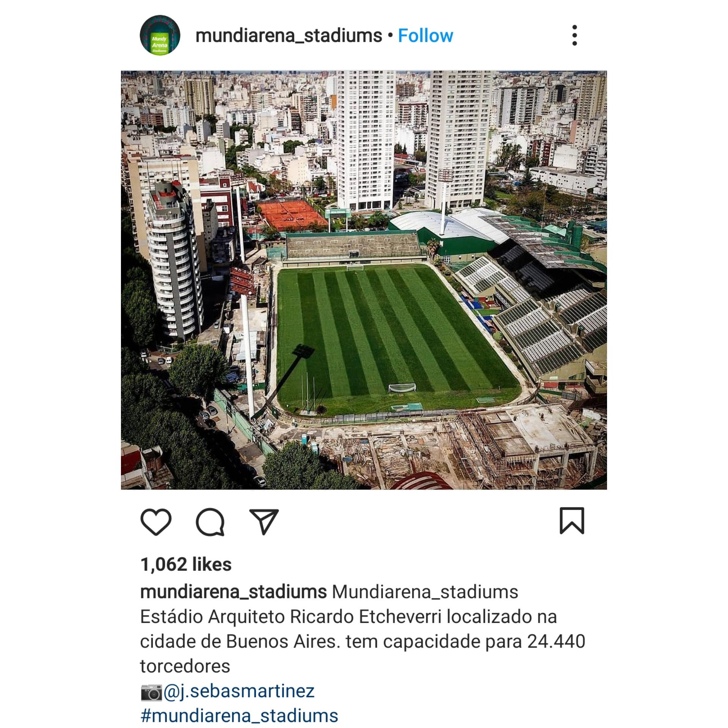Open the three-dot more options menu
728x728 pixels.
pos(574,36)
